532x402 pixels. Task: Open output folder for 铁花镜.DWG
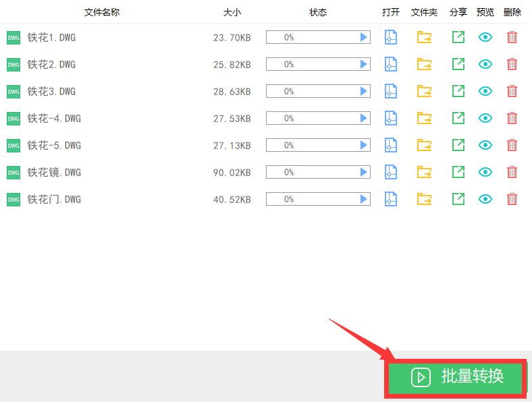click(424, 172)
